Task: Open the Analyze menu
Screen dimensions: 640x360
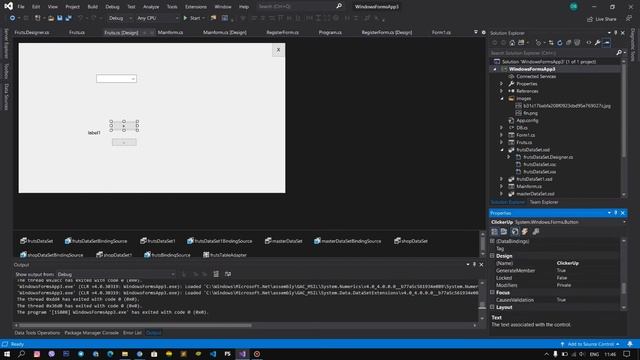Action: point(151,7)
